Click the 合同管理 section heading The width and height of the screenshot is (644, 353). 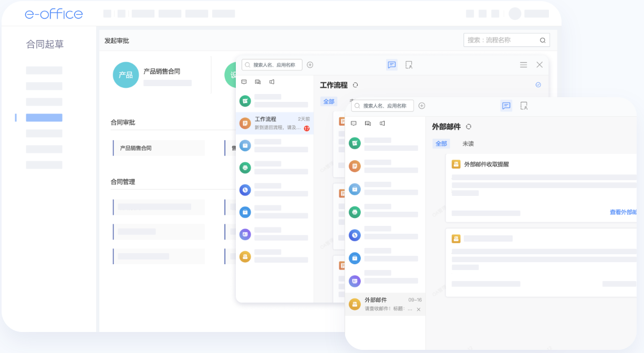(x=123, y=182)
